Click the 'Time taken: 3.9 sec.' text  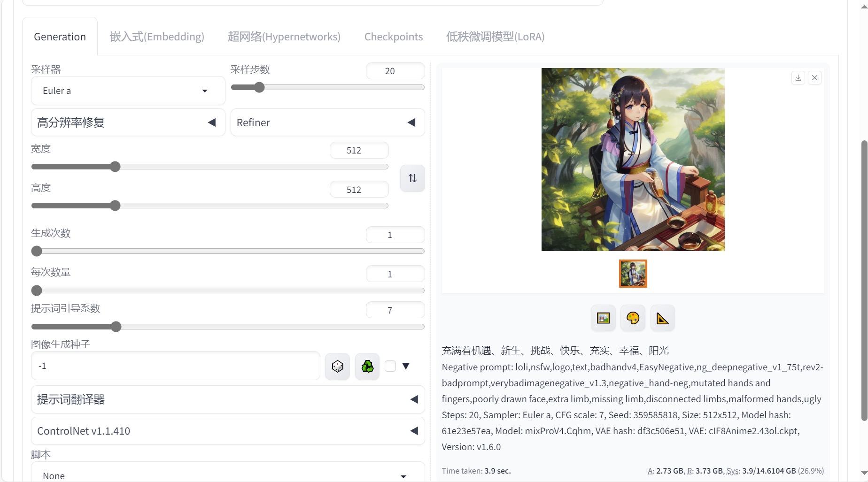tap(476, 471)
